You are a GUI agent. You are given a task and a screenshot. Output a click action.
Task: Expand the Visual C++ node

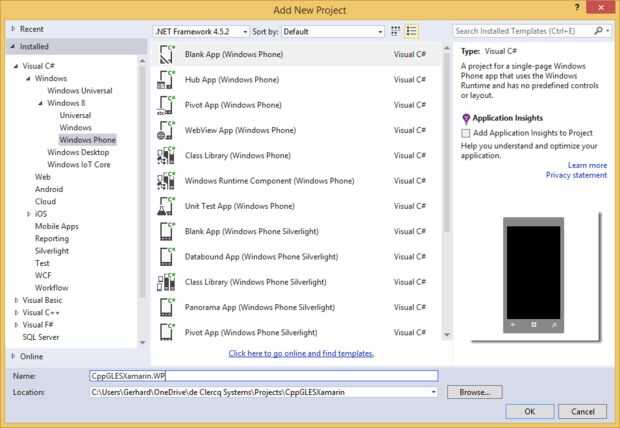click(x=16, y=312)
